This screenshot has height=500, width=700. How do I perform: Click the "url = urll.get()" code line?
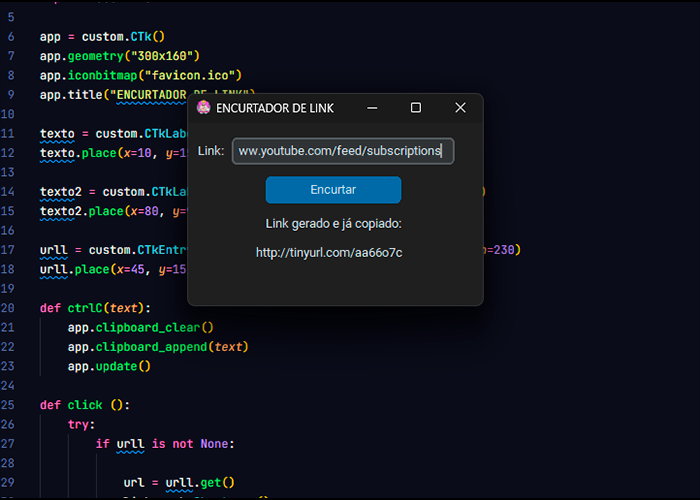(179, 482)
